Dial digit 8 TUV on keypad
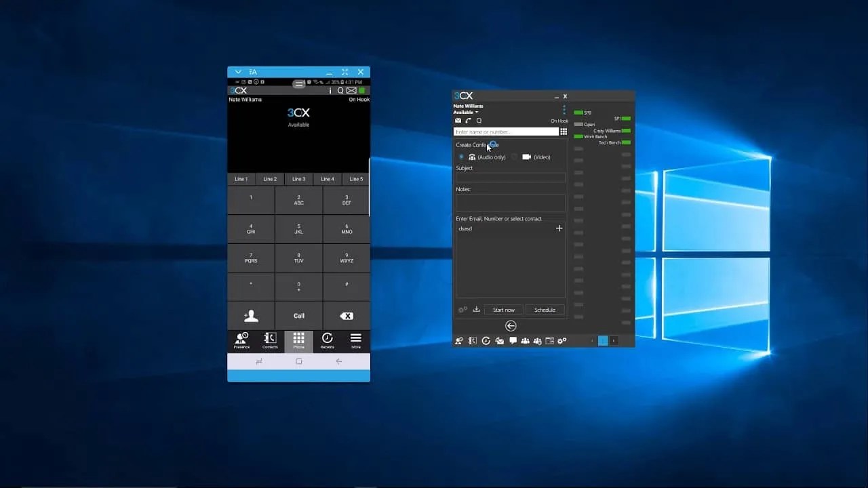This screenshot has width=868, height=488. tap(299, 258)
